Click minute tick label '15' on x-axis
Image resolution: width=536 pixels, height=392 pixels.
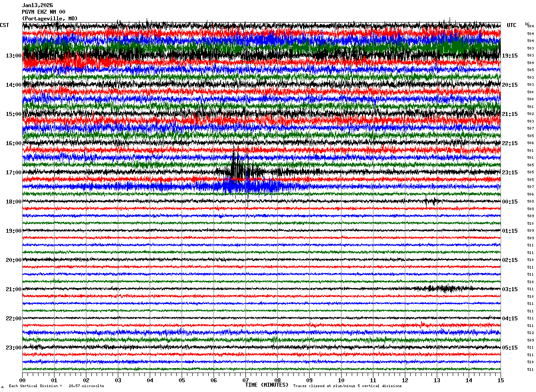(501, 380)
